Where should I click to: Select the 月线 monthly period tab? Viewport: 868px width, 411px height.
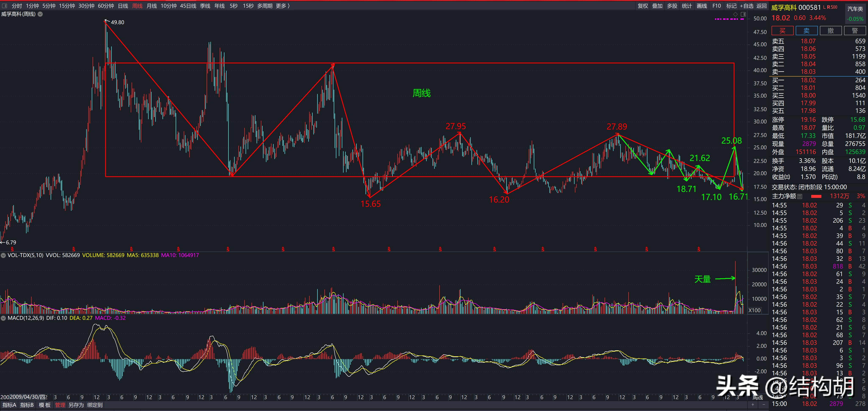coord(152,6)
